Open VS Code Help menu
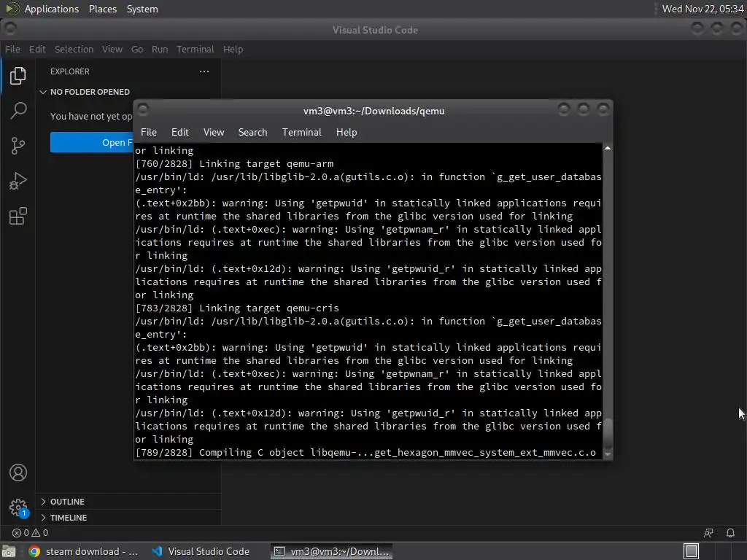747x560 pixels. 233,49
